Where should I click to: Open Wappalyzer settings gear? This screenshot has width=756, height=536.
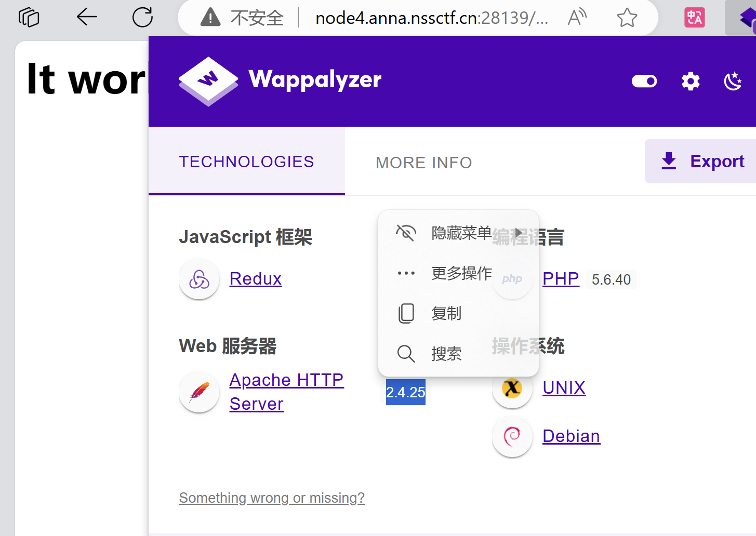tap(691, 82)
